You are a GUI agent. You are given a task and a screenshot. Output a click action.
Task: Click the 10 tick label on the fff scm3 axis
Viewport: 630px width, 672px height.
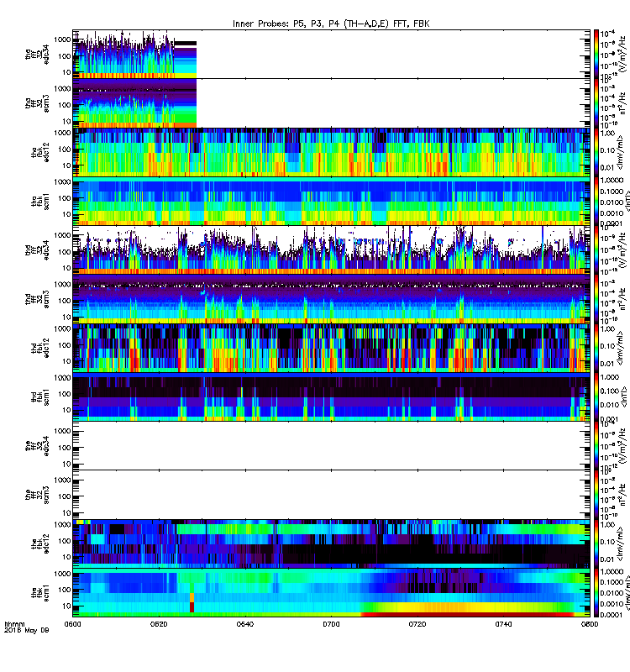pos(66,512)
